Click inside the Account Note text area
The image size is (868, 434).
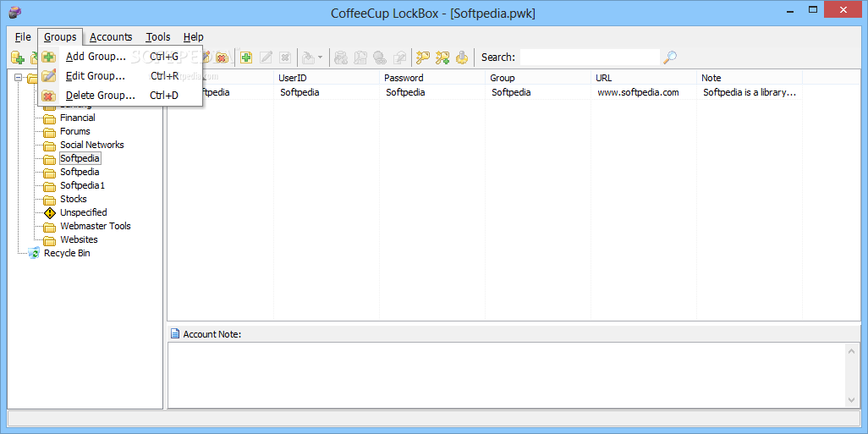pyautogui.click(x=507, y=375)
